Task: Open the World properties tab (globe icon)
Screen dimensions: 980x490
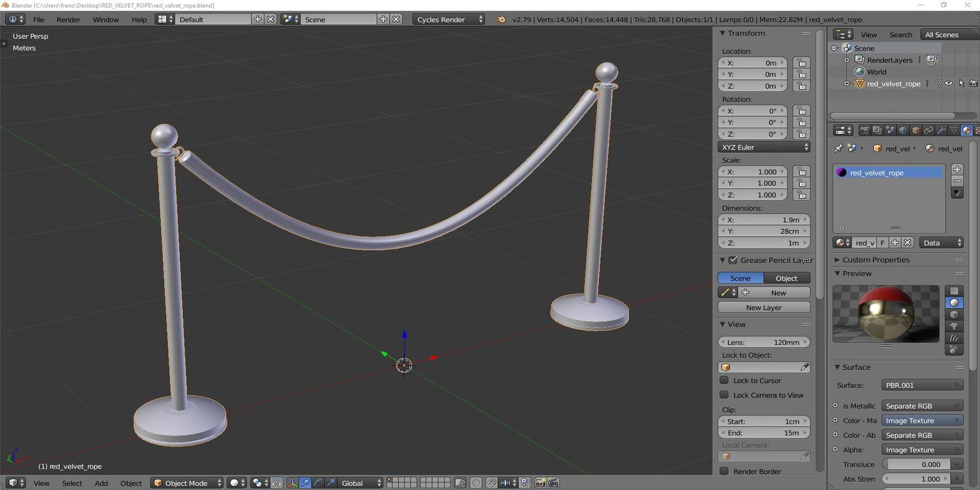Action: coord(902,131)
